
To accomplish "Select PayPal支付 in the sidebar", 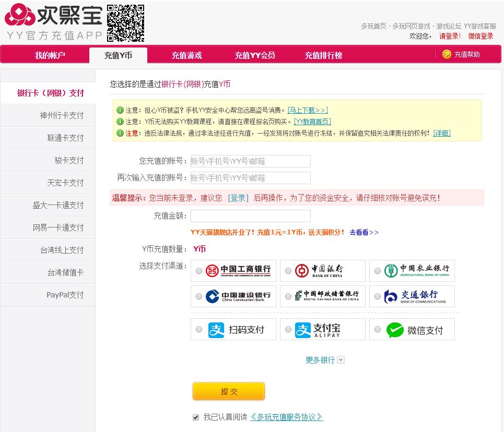I will (x=48, y=295).
